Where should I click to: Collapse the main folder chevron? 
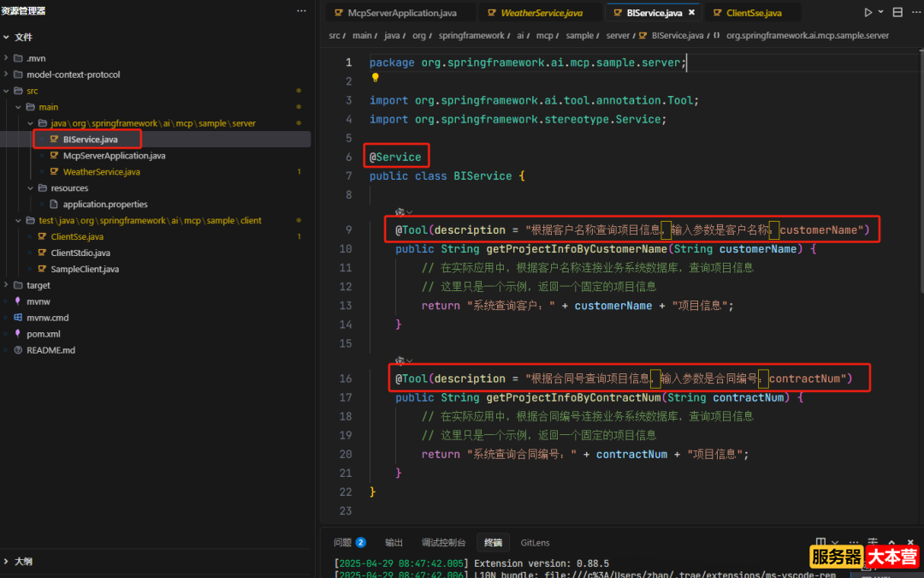click(x=18, y=107)
